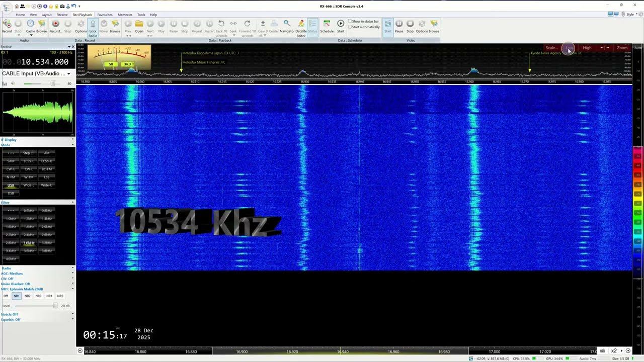The width and height of the screenshot is (644, 362).
Task: Pause the video recording
Action: 399,26
